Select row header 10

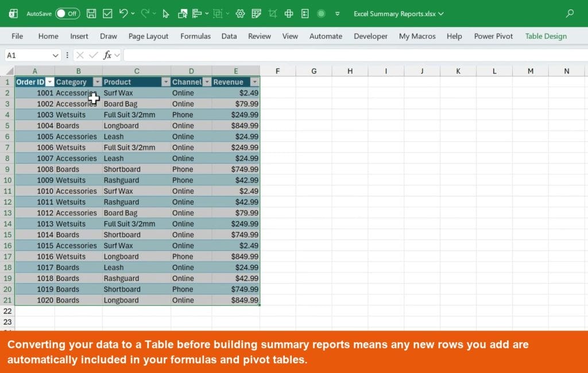coord(7,180)
